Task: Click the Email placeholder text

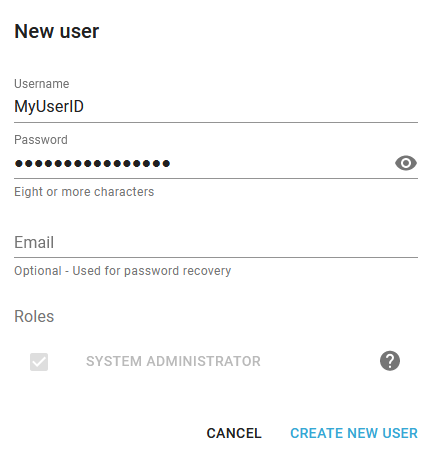Action: tap(34, 242)
